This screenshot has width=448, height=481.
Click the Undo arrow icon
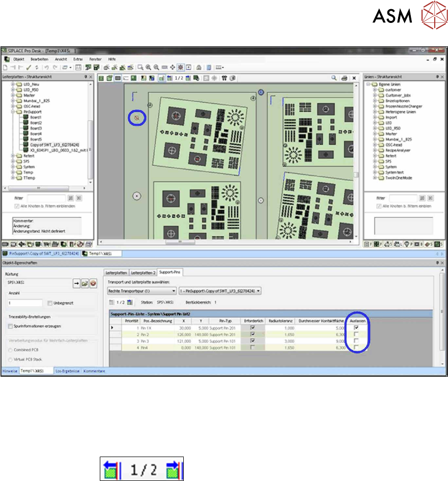(46, 67)
